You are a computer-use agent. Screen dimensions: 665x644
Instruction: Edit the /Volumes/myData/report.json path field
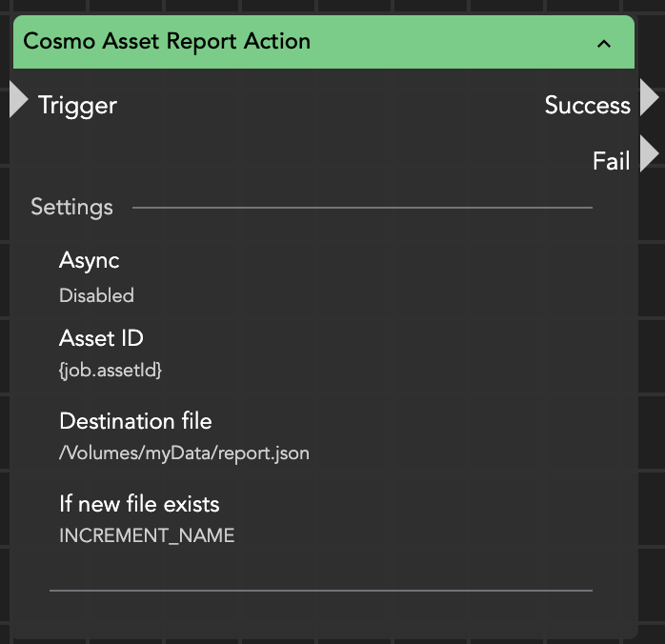184,453
